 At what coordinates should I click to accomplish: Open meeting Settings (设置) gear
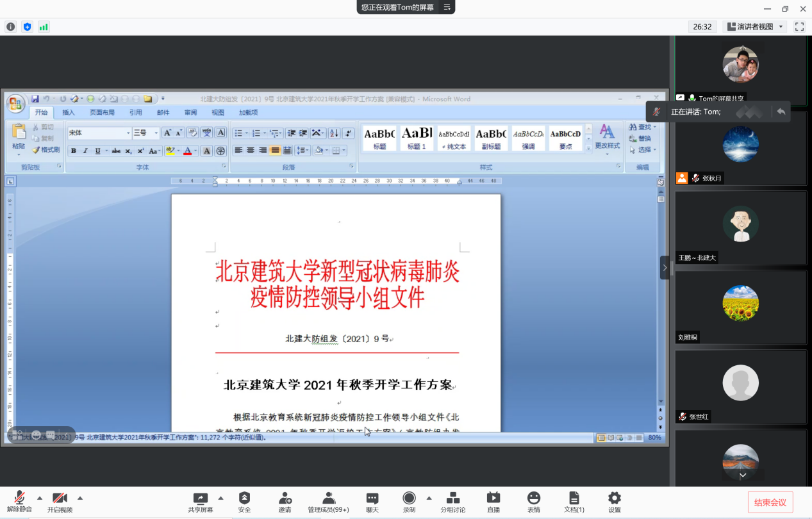click(614, 502)
